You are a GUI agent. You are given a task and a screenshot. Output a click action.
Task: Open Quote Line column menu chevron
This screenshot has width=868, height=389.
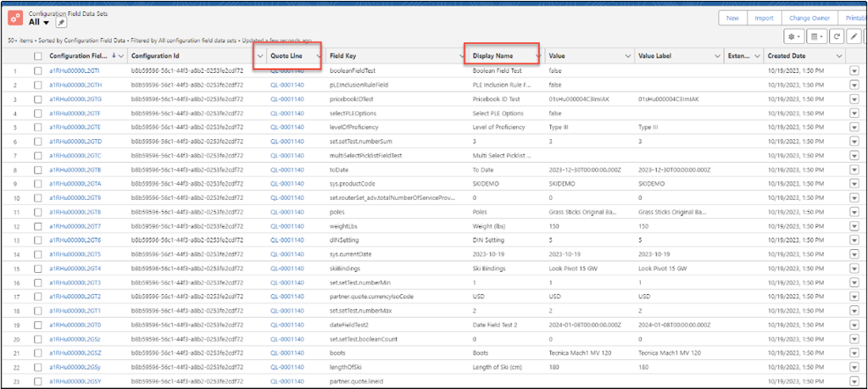click(319, 56)
